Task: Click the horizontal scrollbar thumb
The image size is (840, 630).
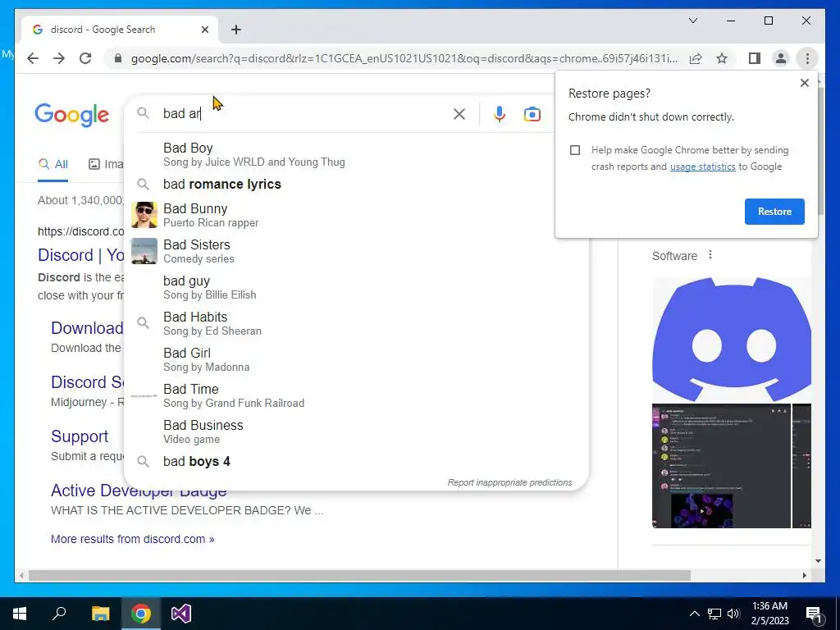Action: 359,576
